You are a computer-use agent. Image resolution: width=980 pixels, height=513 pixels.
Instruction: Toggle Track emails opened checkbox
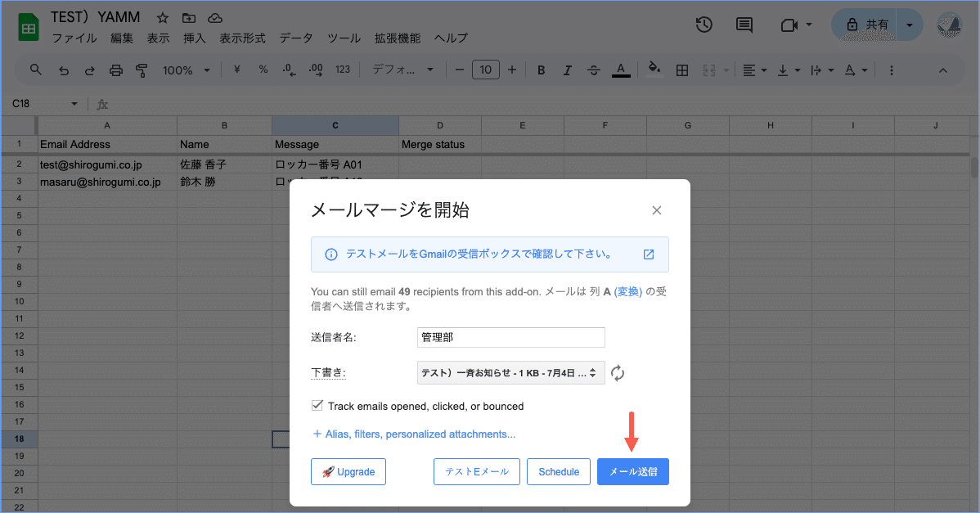point(317,406)
